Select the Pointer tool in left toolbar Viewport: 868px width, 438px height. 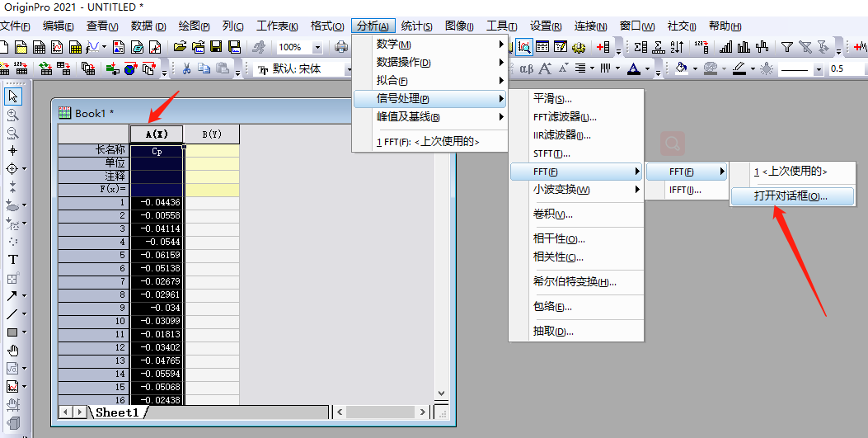point(12,97)
